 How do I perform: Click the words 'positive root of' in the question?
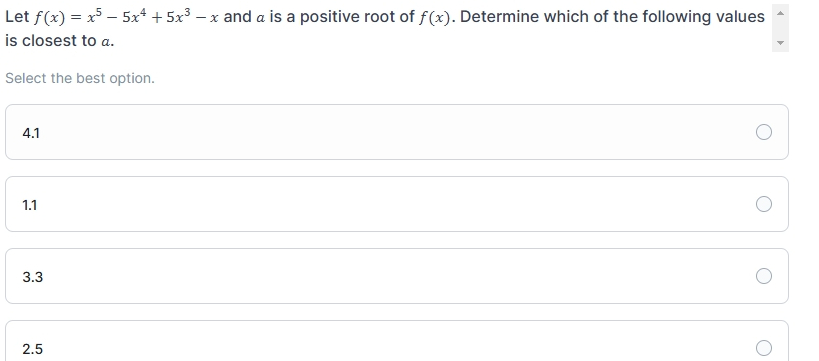pos(357,17)
